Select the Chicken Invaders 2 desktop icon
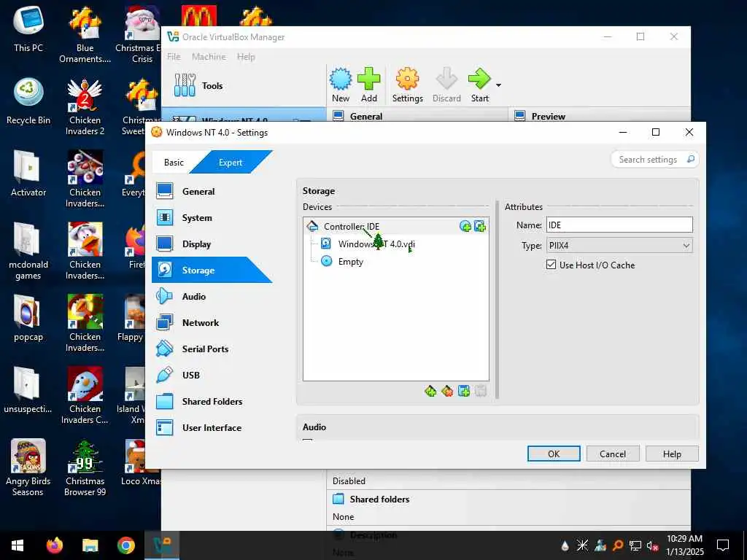 click(x=85, y=107)
